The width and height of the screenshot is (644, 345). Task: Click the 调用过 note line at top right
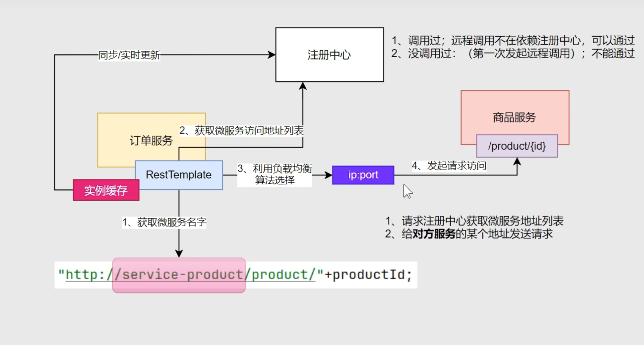pos(512,41)
